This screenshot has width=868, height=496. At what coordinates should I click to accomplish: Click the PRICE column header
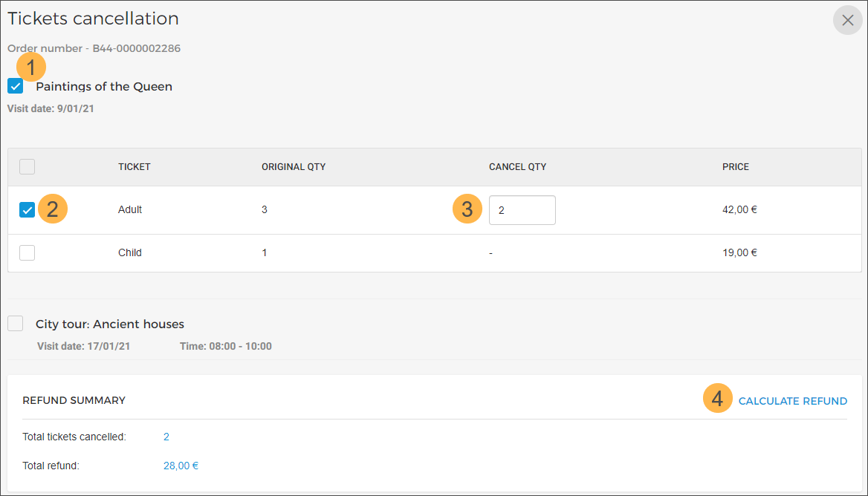(735, 167)
